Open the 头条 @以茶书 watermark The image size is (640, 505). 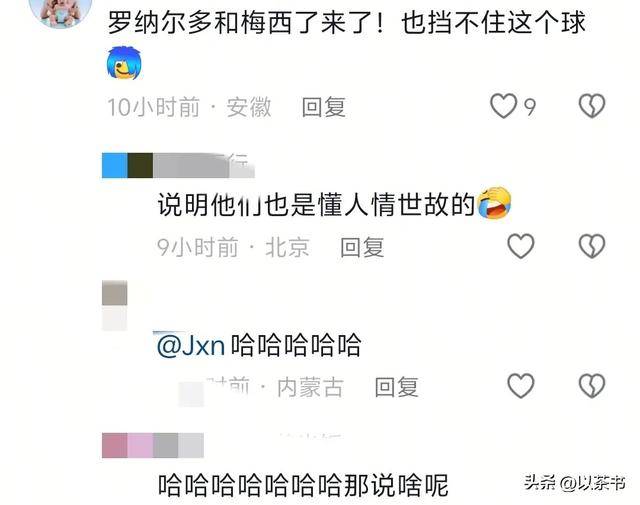575,483
